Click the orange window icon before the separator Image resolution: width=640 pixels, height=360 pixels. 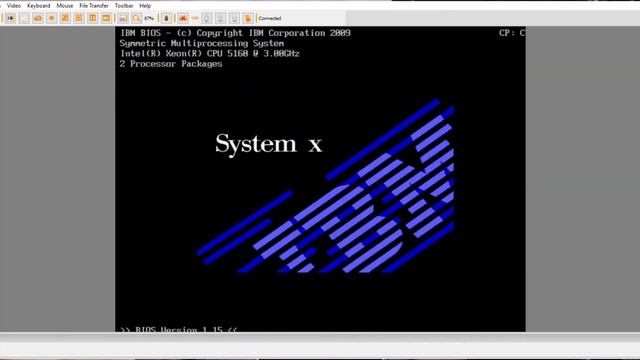click(106, 18)
